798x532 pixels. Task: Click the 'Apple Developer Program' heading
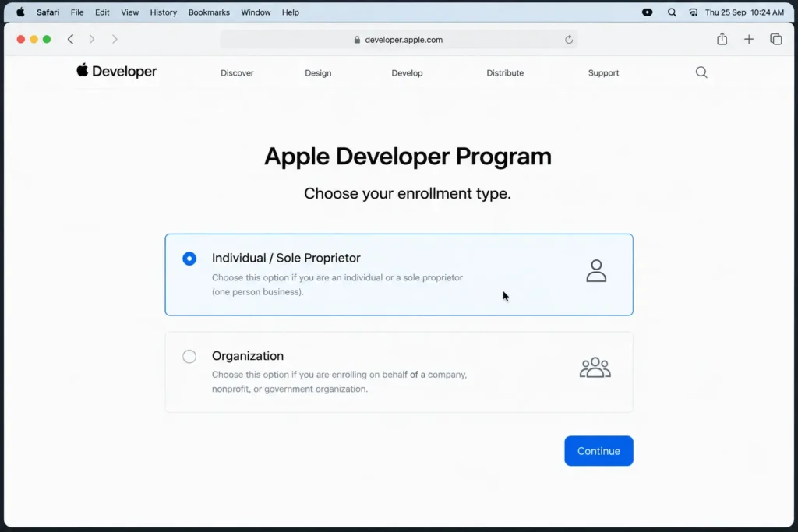click(x=408, y=156)
